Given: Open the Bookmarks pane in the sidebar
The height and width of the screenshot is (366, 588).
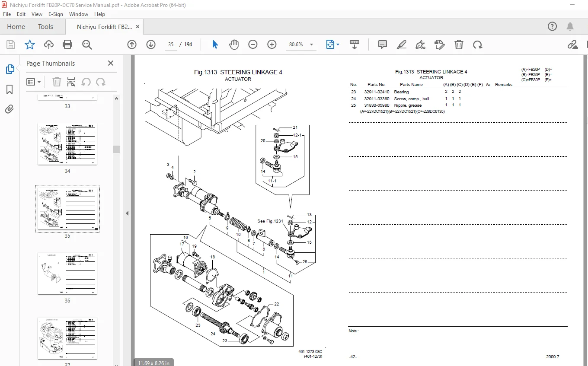Looking at the screenshot, I should pos(10,89).
